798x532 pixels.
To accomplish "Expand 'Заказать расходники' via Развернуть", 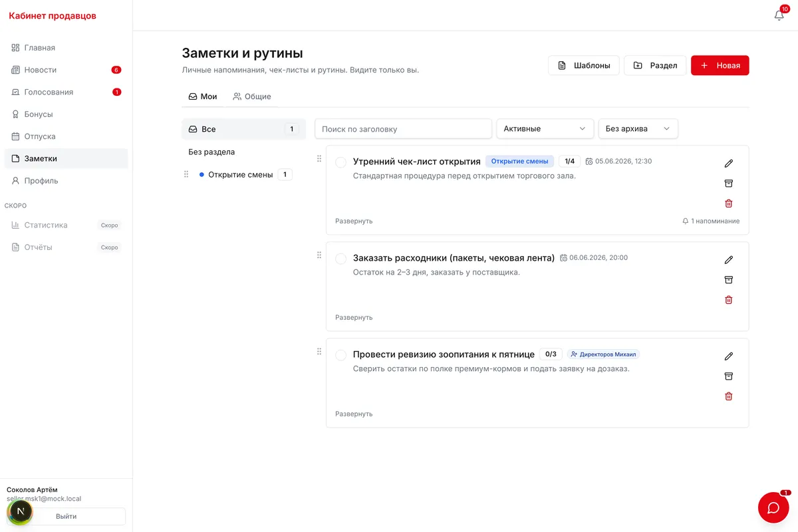I will (354, 317).
